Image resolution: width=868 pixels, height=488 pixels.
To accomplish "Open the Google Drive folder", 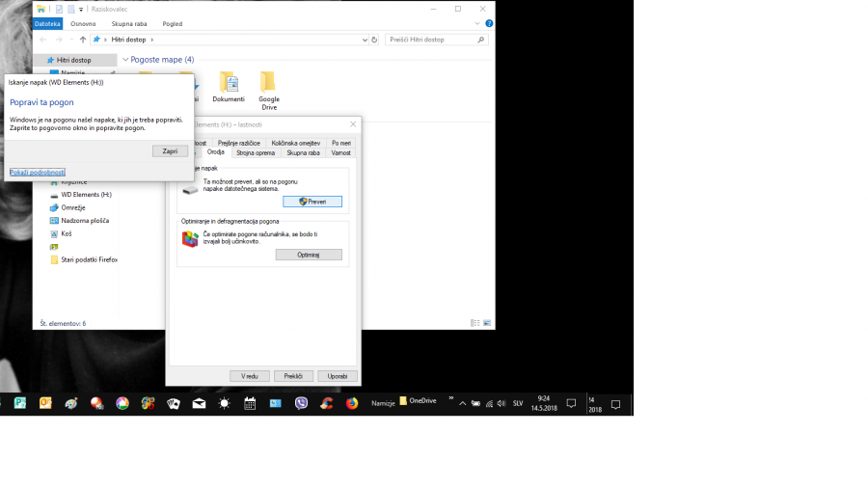I will (x=268, y=82).
